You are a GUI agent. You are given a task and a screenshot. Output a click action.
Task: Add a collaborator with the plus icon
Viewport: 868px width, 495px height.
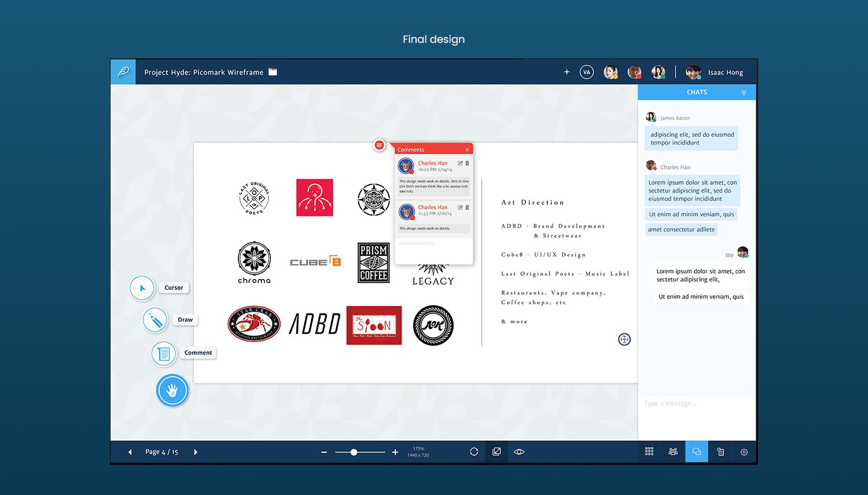click(x=567, y=72)
